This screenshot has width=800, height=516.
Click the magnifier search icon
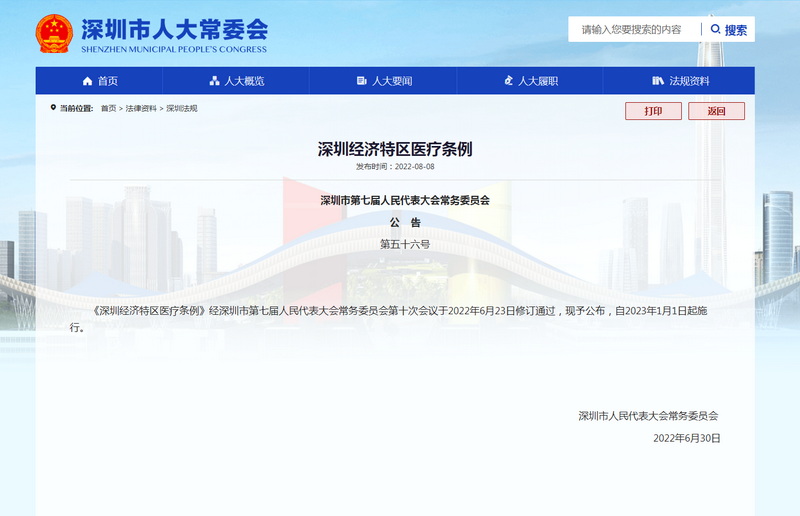tap(716, 30)
